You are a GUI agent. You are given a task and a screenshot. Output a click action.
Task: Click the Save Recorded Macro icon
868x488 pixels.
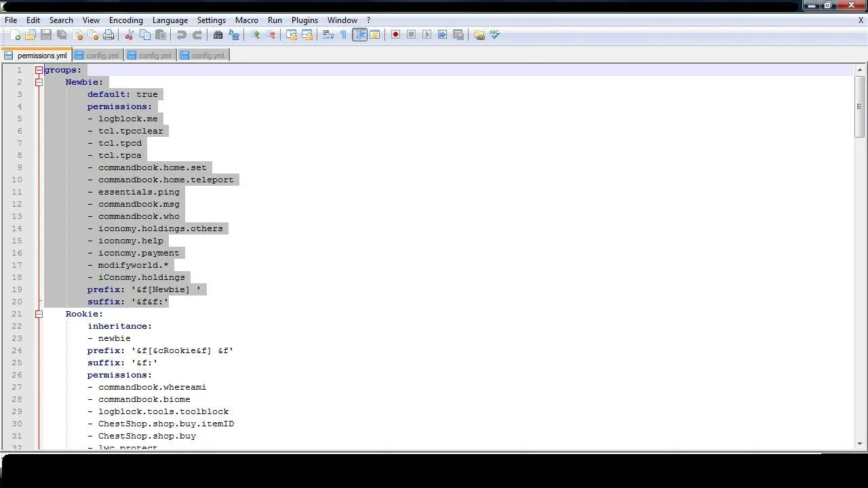point(458,35)
